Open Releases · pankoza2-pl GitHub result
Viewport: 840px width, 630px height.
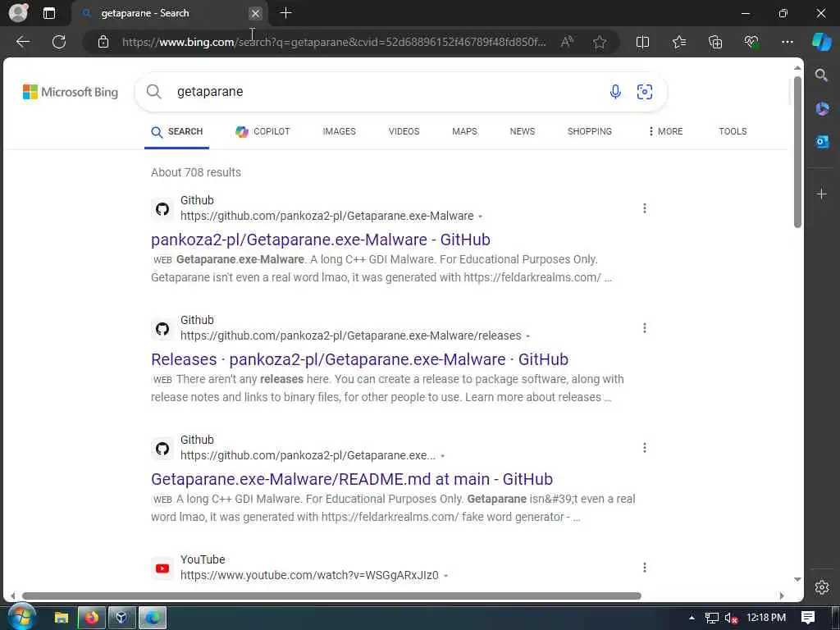pyautogui.click(x=359, y=359)
